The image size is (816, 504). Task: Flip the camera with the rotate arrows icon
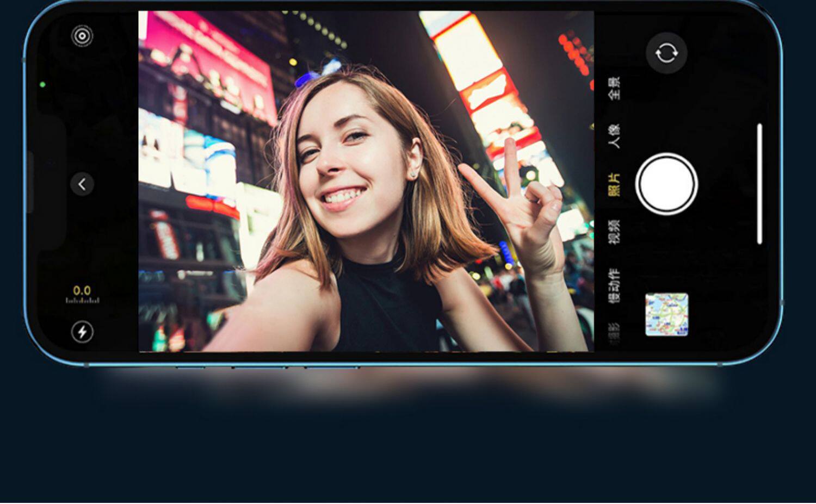666,53
